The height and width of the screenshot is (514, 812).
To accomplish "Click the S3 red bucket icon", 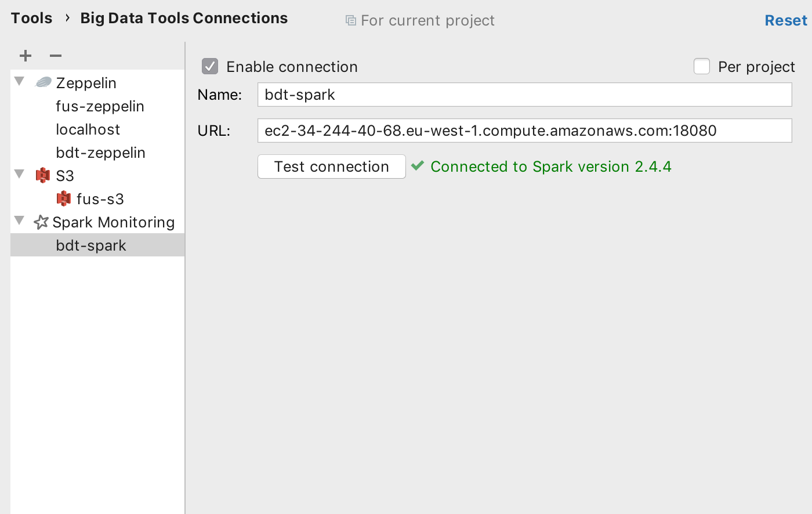I will 43,175.
